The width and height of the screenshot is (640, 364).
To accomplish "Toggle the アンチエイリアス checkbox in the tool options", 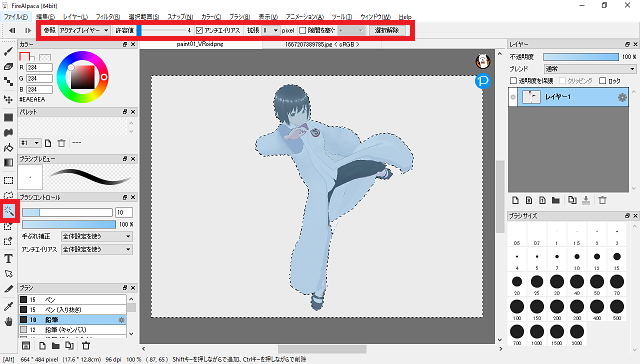I will (x=199, y=31).
